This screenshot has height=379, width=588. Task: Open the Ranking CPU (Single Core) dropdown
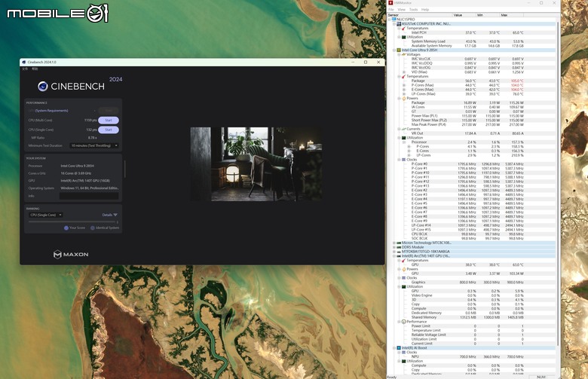(x=45, y=215)
